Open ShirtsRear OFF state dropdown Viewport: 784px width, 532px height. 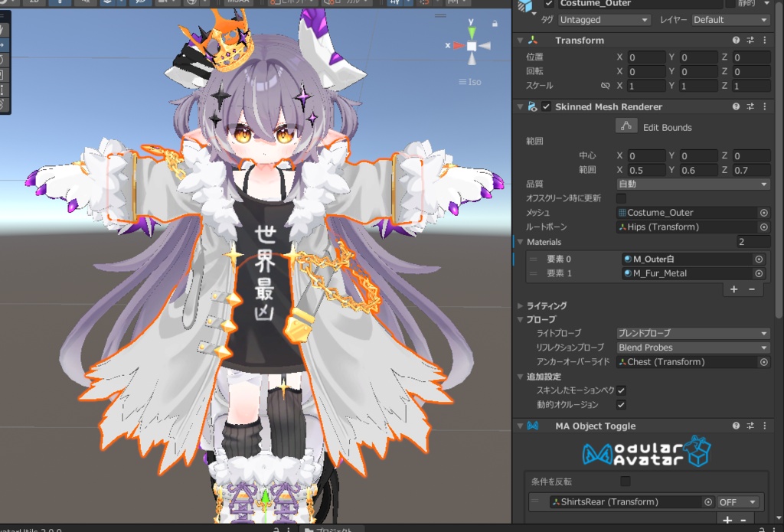737,502
